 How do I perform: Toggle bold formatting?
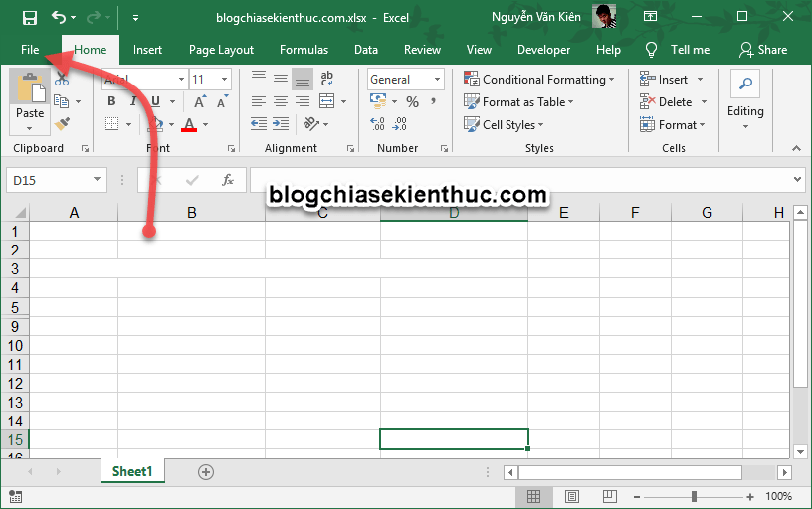pos(111,101)
